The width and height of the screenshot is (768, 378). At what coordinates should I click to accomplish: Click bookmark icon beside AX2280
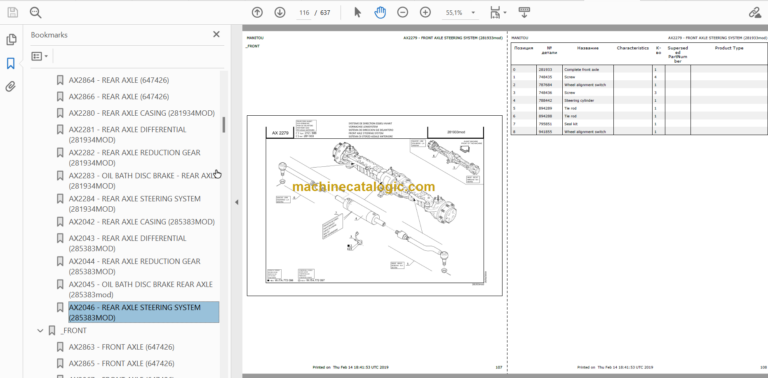tap(60, 113)
